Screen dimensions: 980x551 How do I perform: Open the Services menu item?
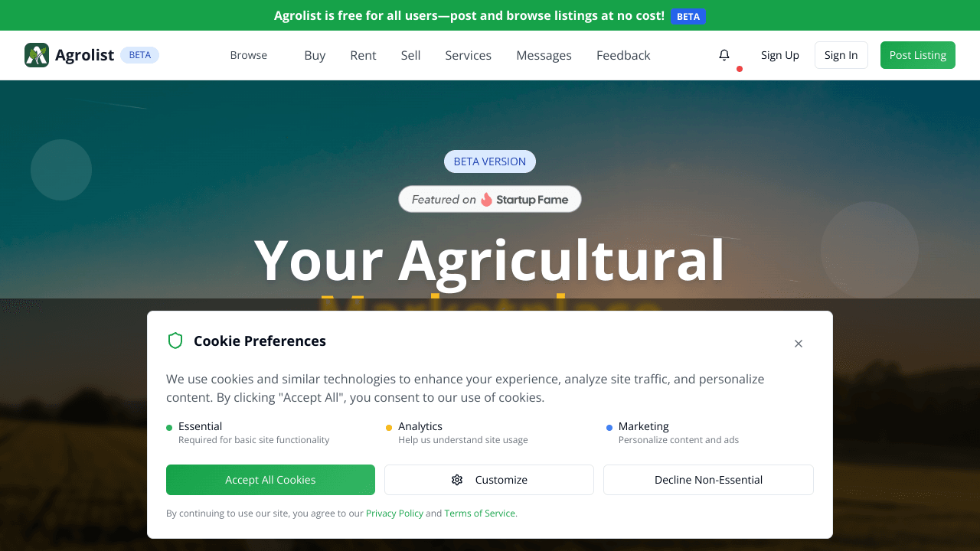(469, 55)
